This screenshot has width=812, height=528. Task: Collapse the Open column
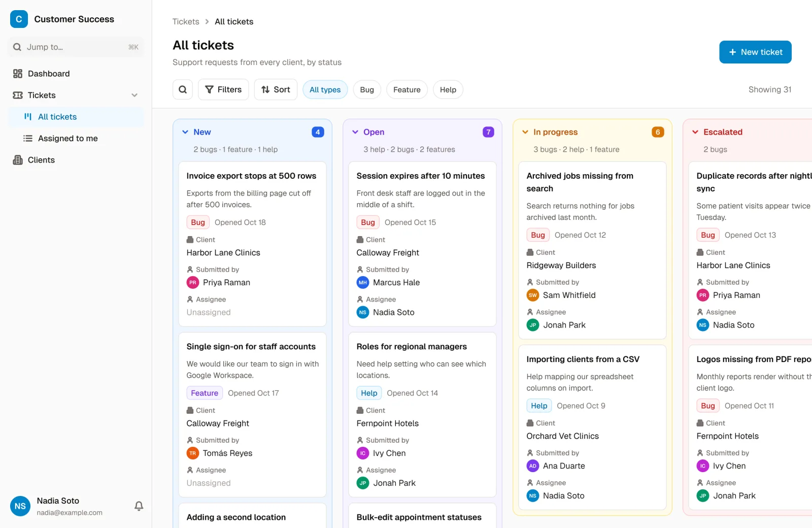click(x=355, y=132)
